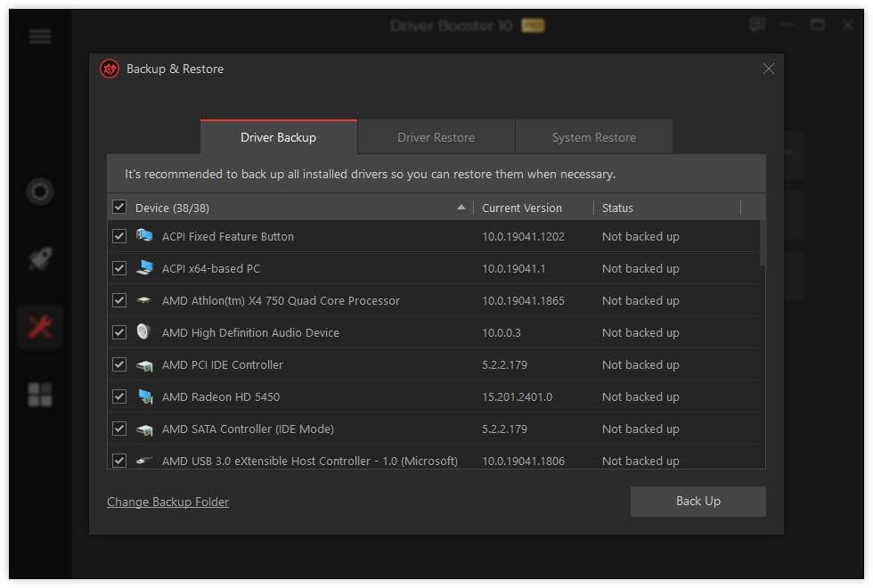Screen dimensions: 873x588
Task: Open the hamburger menu in the main window
Action: (40, 37)
